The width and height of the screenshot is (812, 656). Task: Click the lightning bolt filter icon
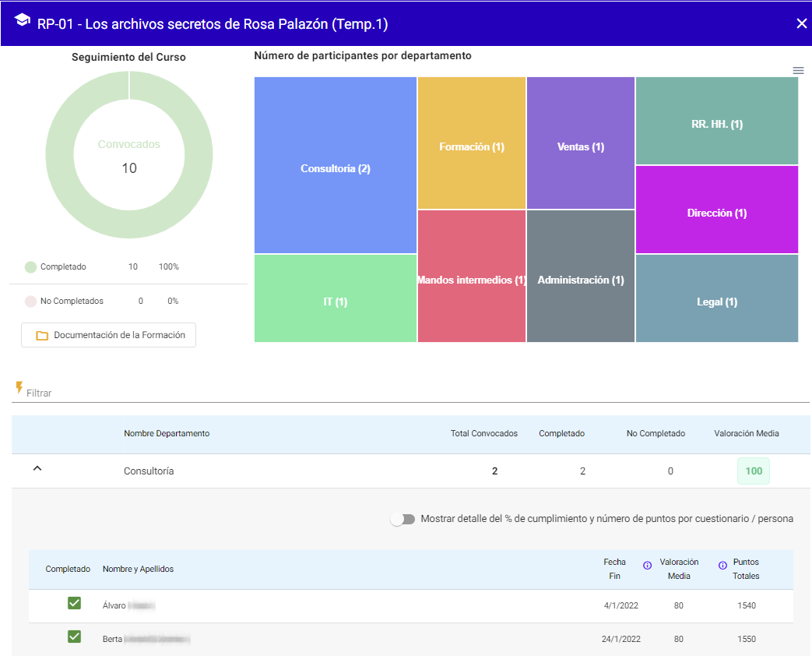tap(19, 387)
